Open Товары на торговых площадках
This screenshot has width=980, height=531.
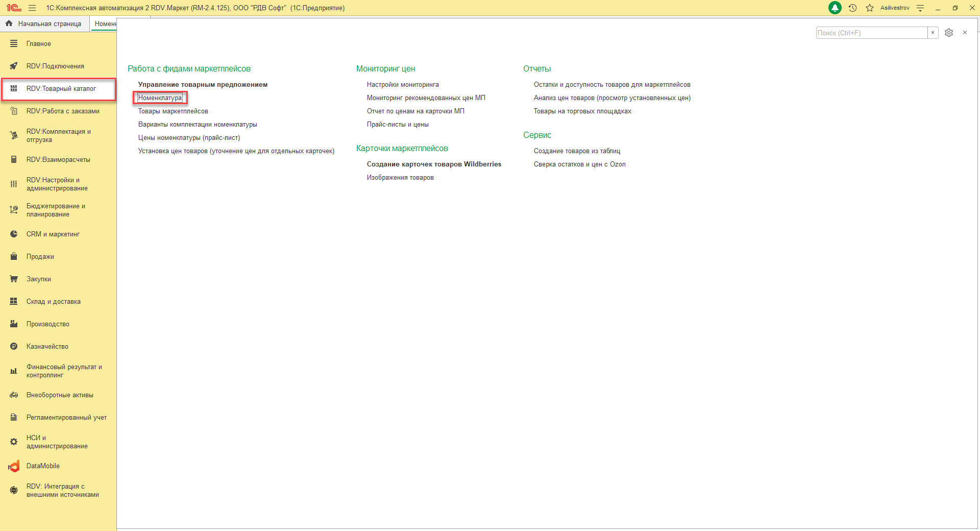[x=582, y=111]
